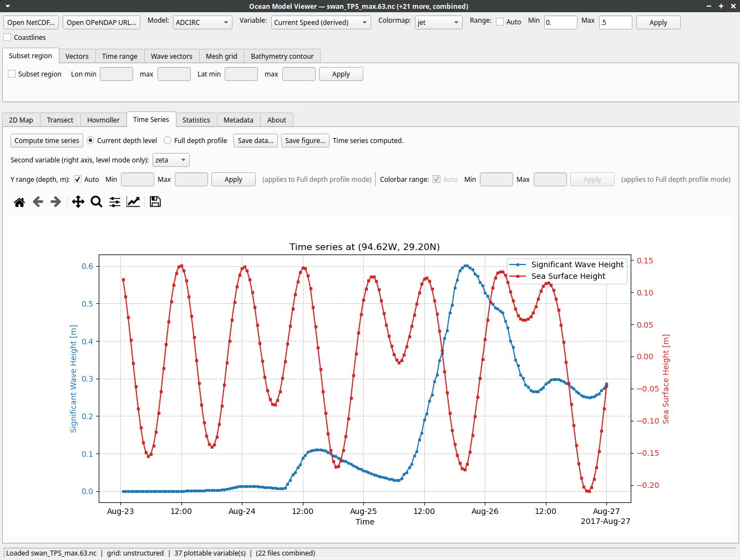Image resolution: width=740 pixels, height=560 pixels.
Task: Reset plot view with Home icon
Action: 19,202
